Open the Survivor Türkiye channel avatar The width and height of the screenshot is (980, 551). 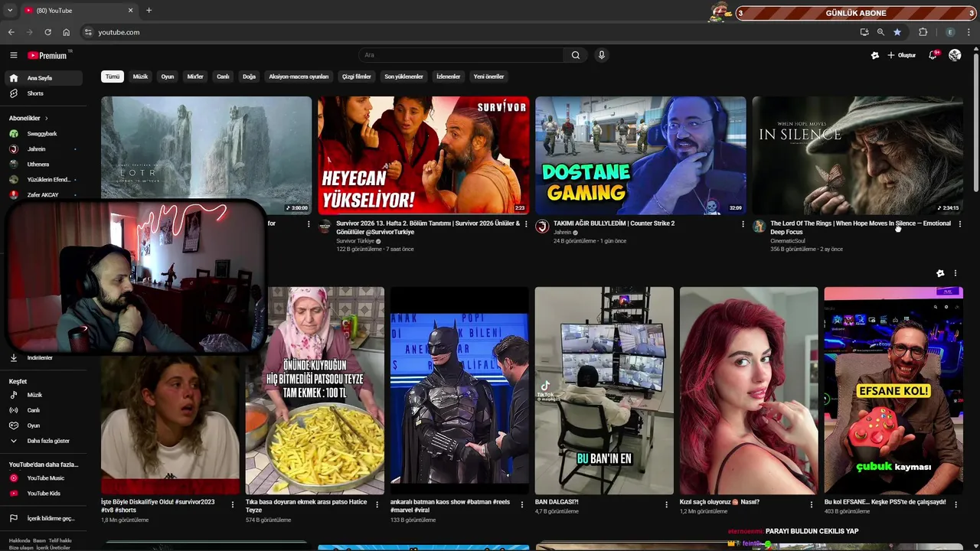[325, 227]
